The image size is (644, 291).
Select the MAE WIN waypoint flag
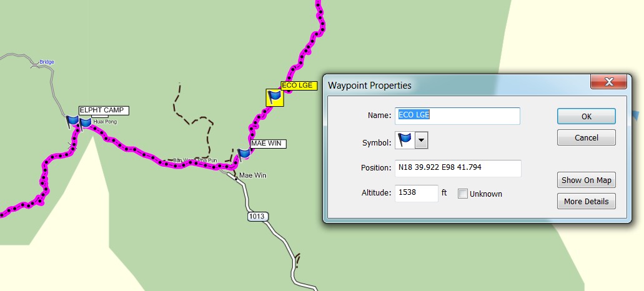(x=244, y=154)
